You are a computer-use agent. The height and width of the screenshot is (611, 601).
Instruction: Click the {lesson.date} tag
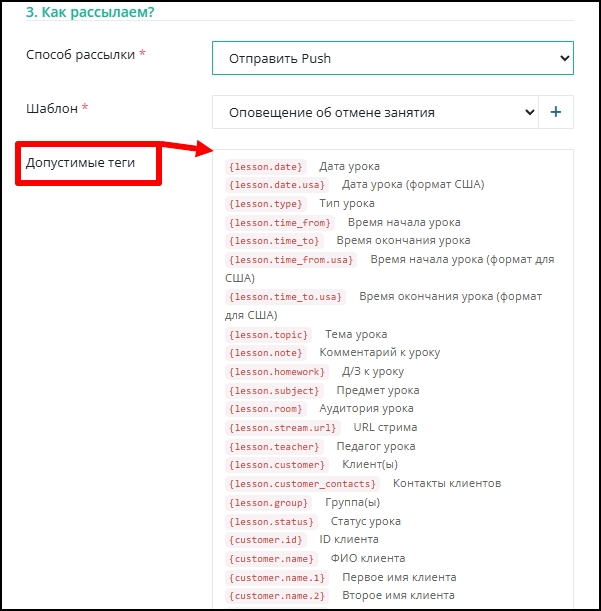(x=266, y=167)
